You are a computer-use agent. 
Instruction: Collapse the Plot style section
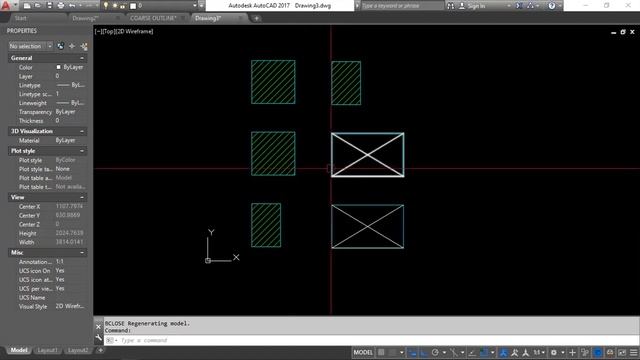(x=82, y=151)
